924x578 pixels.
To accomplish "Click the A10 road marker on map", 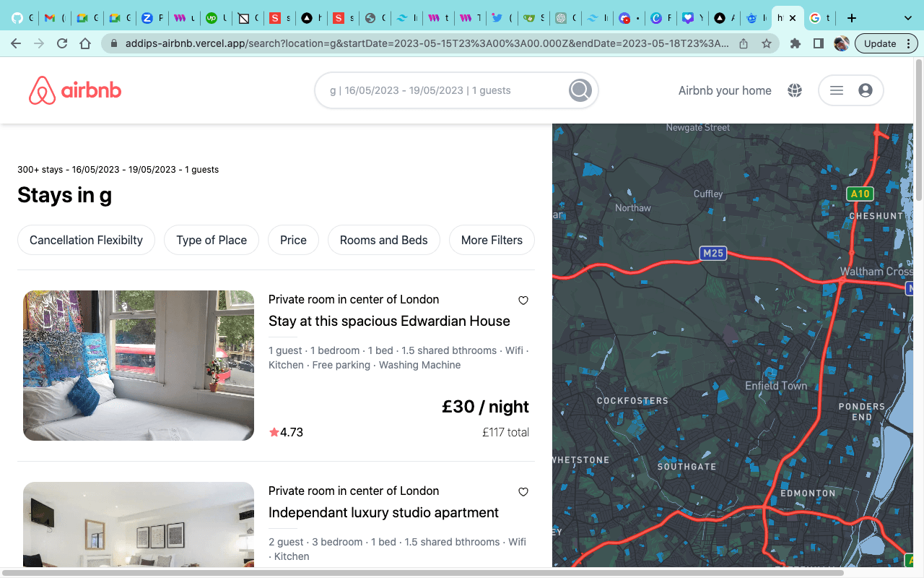I will [860, 194].
